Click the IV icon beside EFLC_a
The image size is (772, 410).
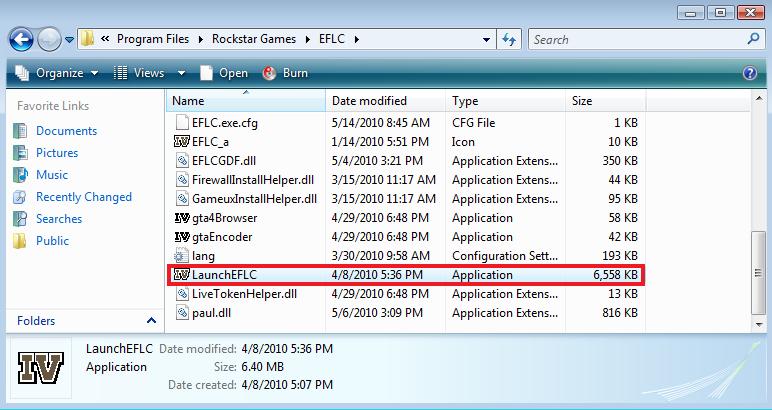pos(182,142)
